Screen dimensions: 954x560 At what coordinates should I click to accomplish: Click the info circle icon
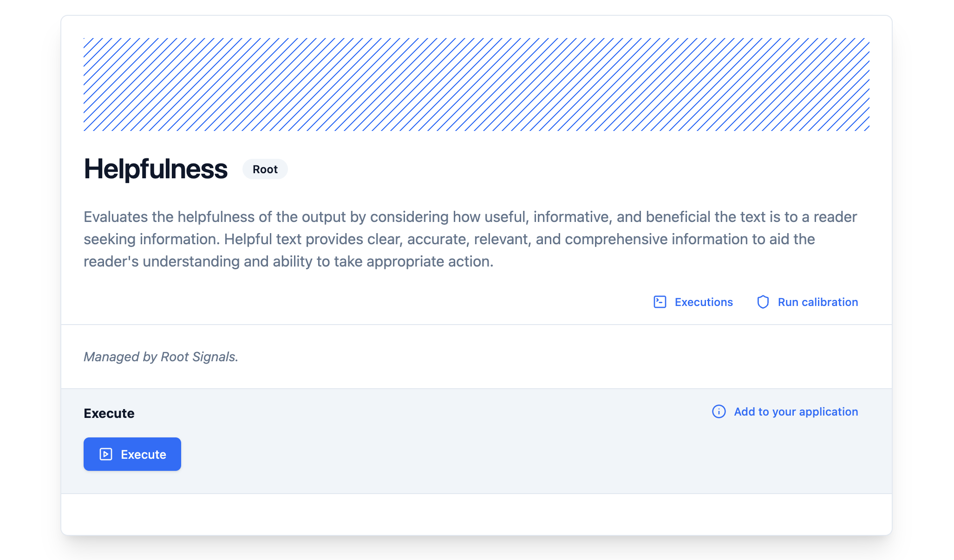coord(719,412)
